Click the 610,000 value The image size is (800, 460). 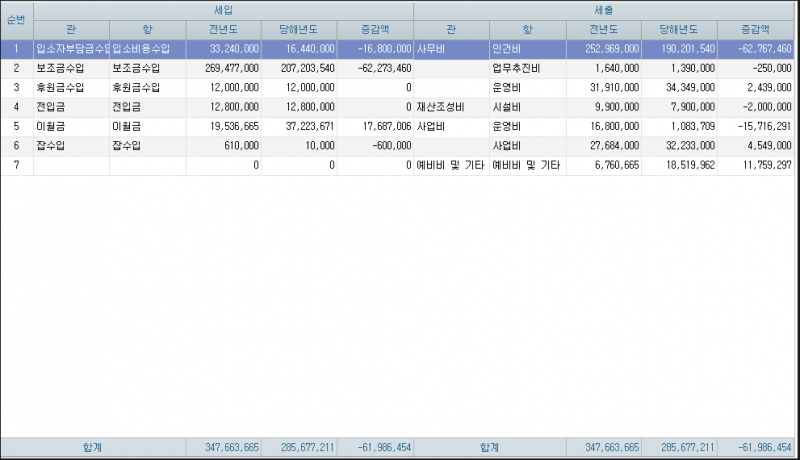(x=242, y=146)
